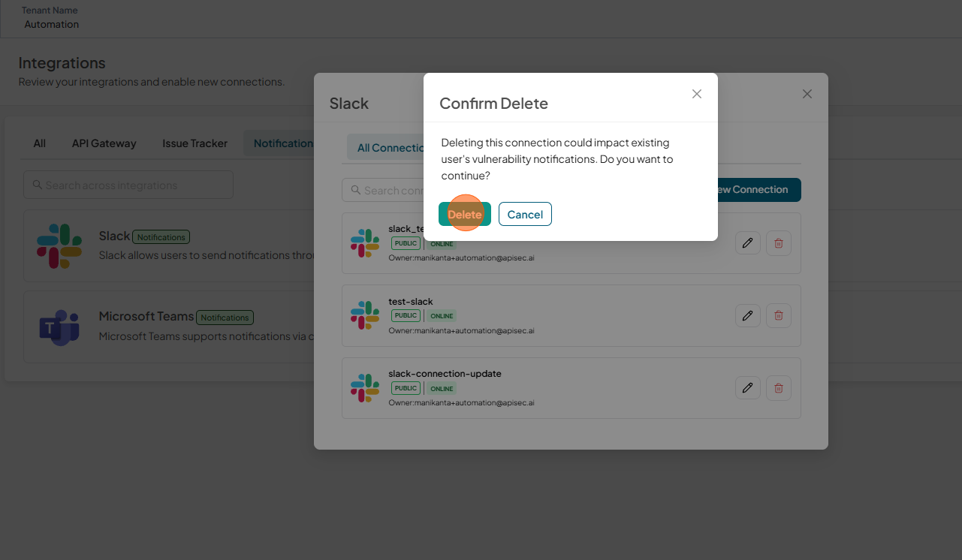Click the Slack logo in the test-slack row
This screenshot has height=560, width=962.
coord(365,315)
